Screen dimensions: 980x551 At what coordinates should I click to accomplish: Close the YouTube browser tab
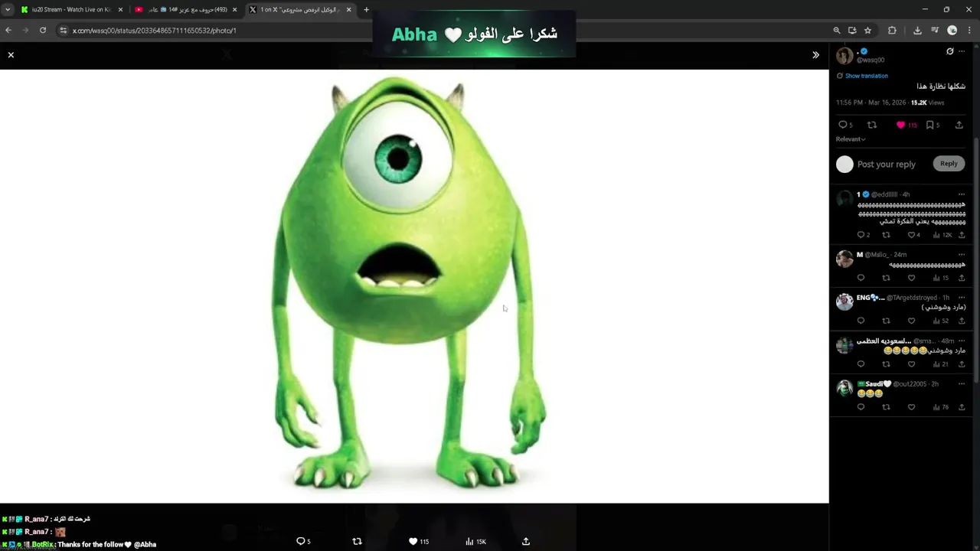pos(234,9)
